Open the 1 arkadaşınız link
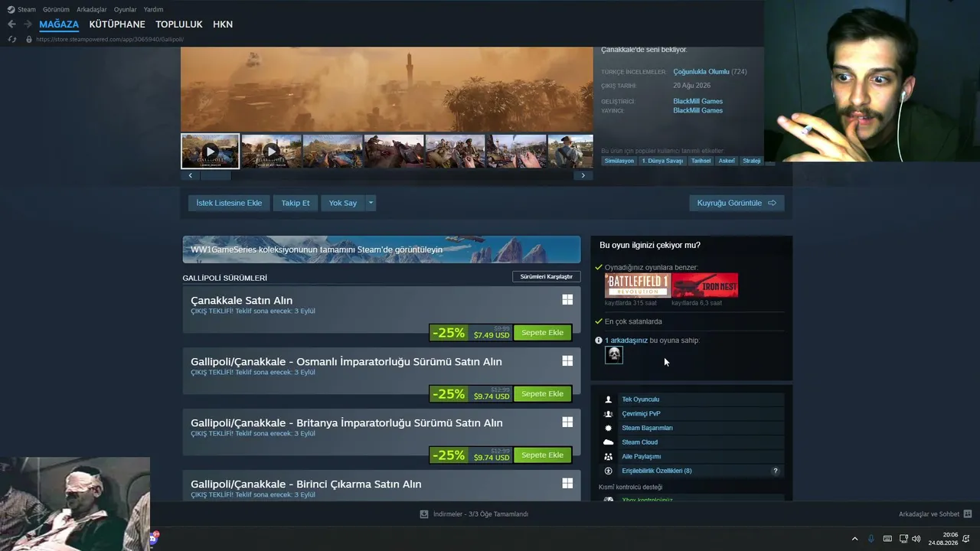Viewport: 980px width, 551px height. (x=626, y=341)
